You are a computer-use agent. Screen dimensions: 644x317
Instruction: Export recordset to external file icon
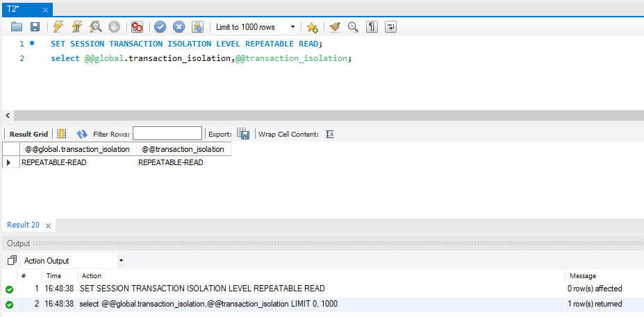[243, 134]
